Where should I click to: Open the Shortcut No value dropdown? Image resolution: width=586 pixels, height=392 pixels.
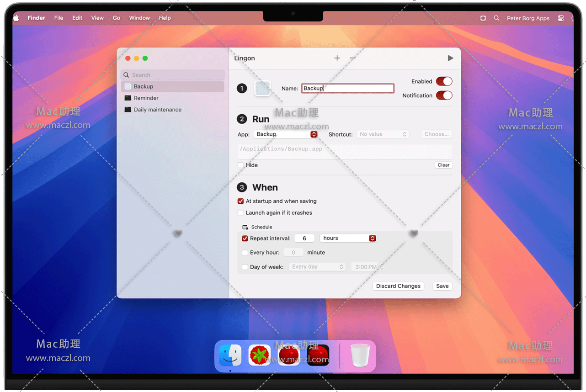383,134
